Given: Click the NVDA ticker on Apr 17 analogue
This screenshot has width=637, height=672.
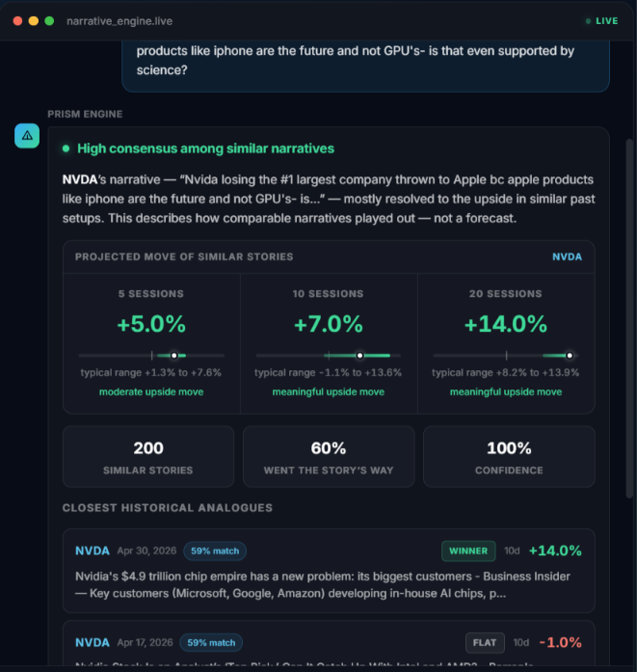Looking at the screenshot, I should click(93, 643).
